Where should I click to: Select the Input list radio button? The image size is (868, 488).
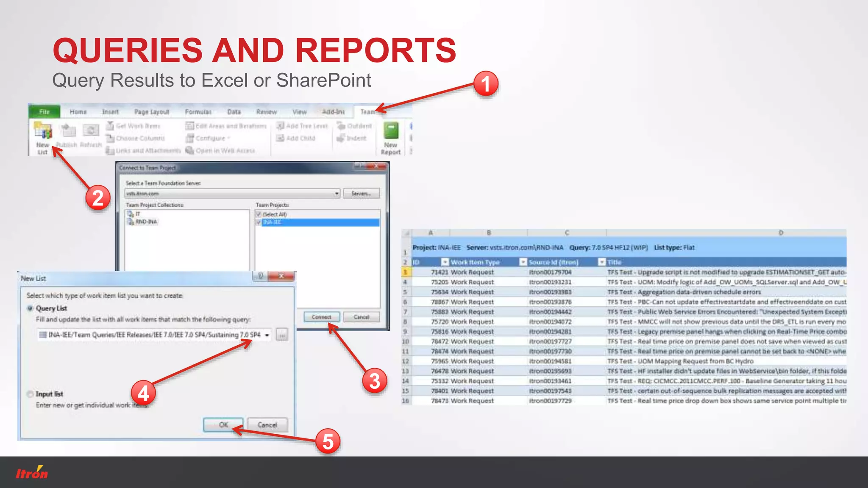30,394
